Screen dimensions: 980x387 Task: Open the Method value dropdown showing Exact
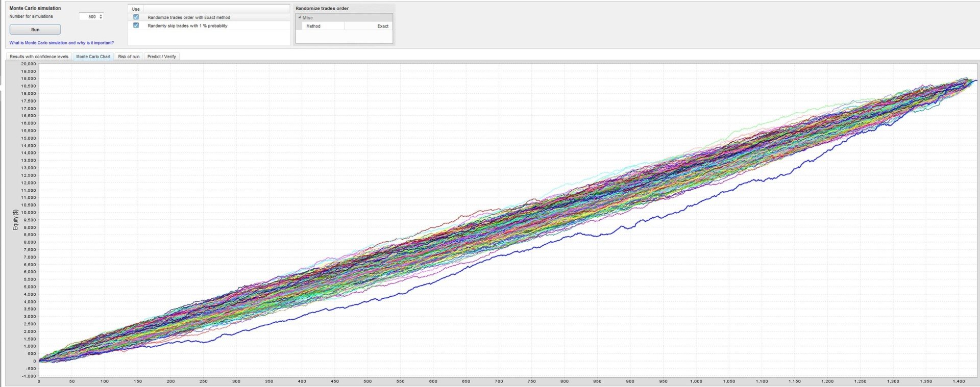point(368,26)
